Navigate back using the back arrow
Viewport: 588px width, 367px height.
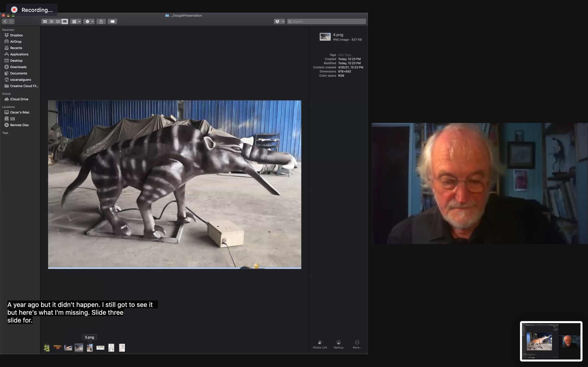(x=5, y=21)
